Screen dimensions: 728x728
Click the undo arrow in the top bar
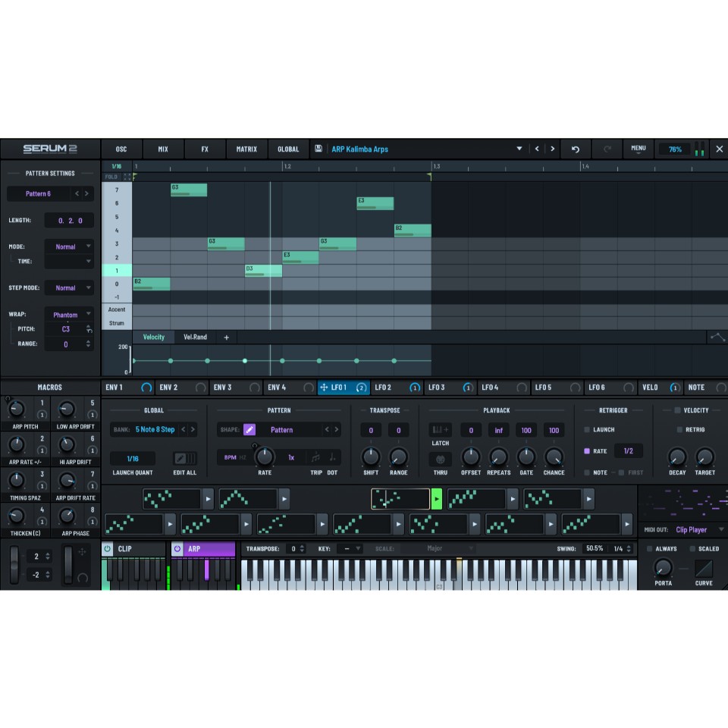point(575,149)
